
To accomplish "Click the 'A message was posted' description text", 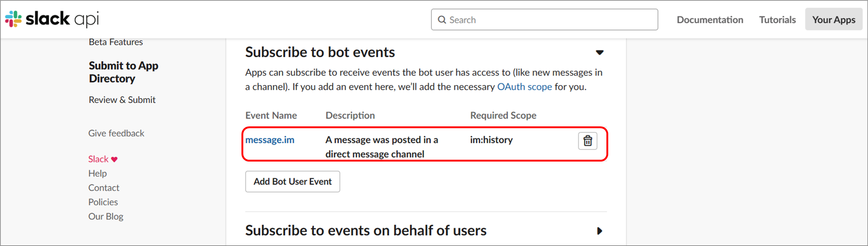I will (381, 147).
